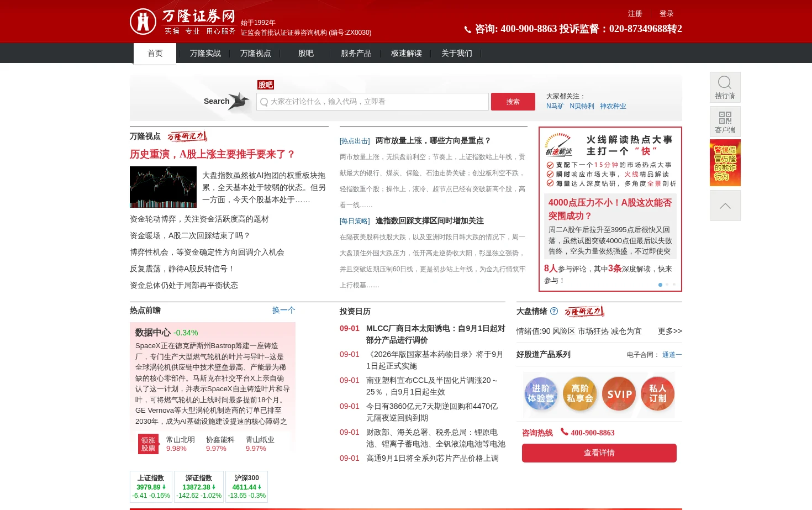Open 南亚塑料宣布CCL calendar entry
The height and width of the screenshot is (510, 812).
[x=433, y=386]
